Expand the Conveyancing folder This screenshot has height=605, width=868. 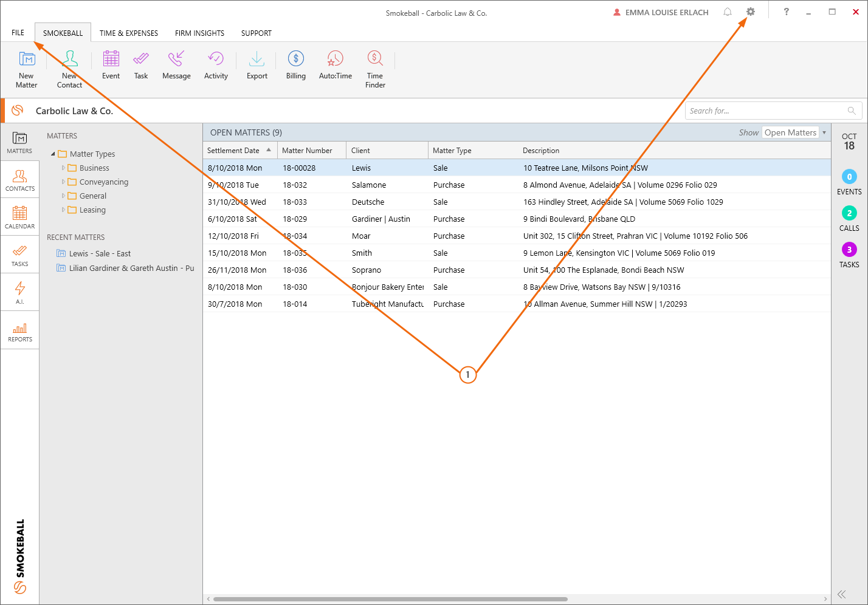(63, 182)
